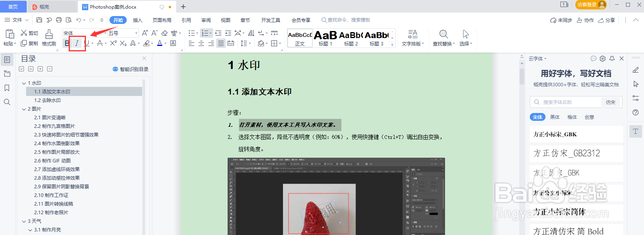Cut the selected text
The image size is (644, 235).
(x=29, y=33)
